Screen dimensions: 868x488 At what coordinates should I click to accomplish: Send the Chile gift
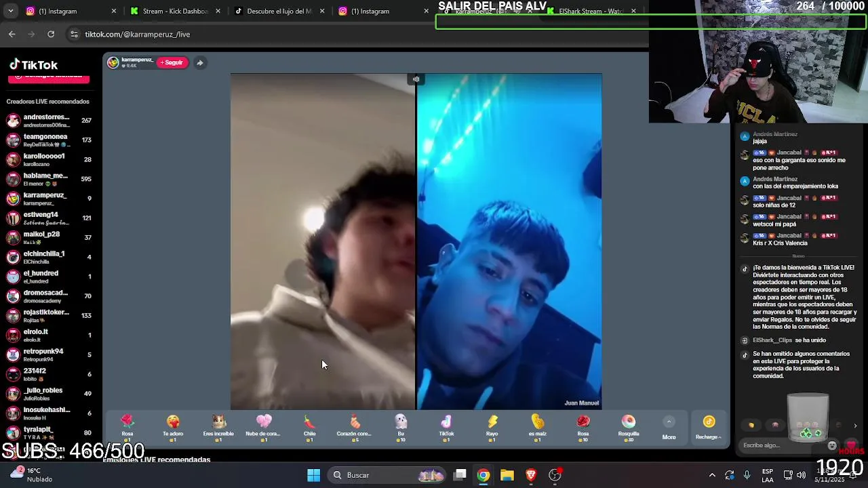click(x=309, y=428)
